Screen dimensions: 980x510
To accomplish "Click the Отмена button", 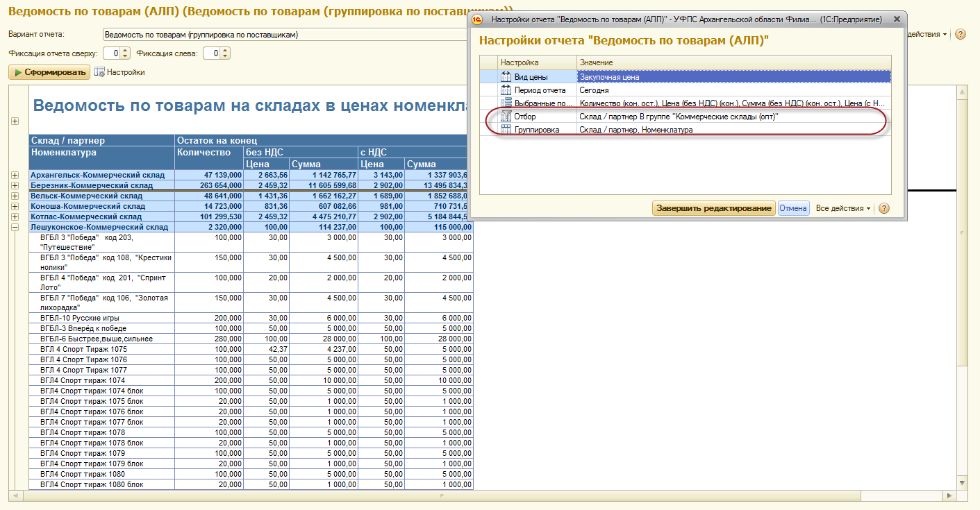I will 792,208.
